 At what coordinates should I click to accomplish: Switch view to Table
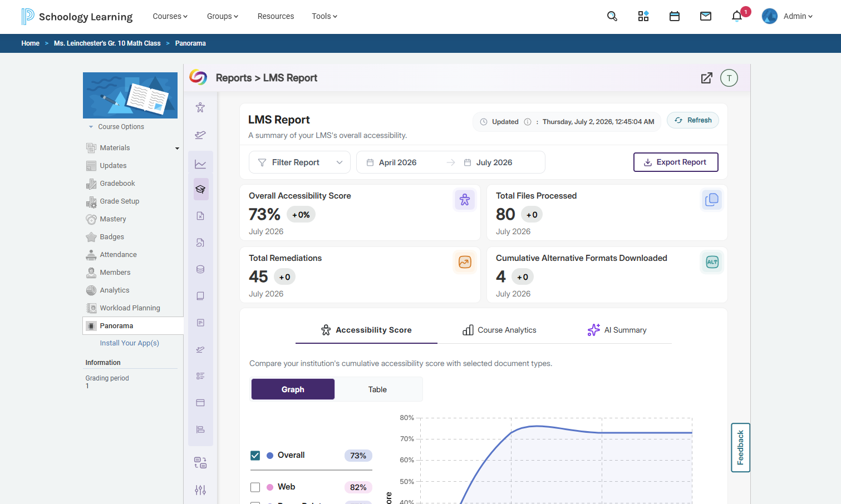(377, 389)
